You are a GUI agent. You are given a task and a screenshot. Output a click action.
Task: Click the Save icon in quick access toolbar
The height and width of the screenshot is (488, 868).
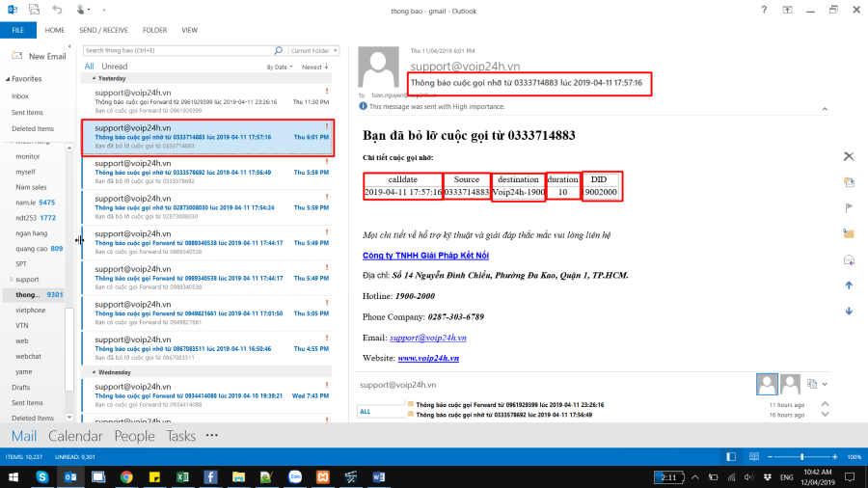[x=35, y=10]
